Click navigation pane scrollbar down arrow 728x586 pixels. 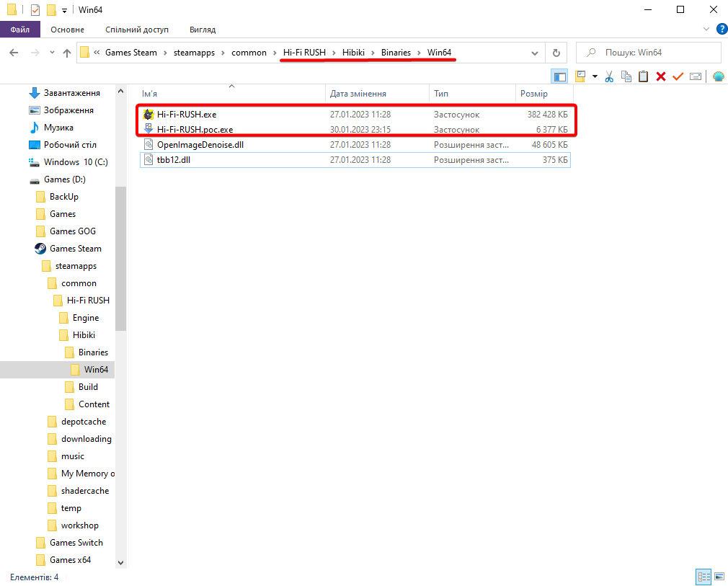coord(120,563)
